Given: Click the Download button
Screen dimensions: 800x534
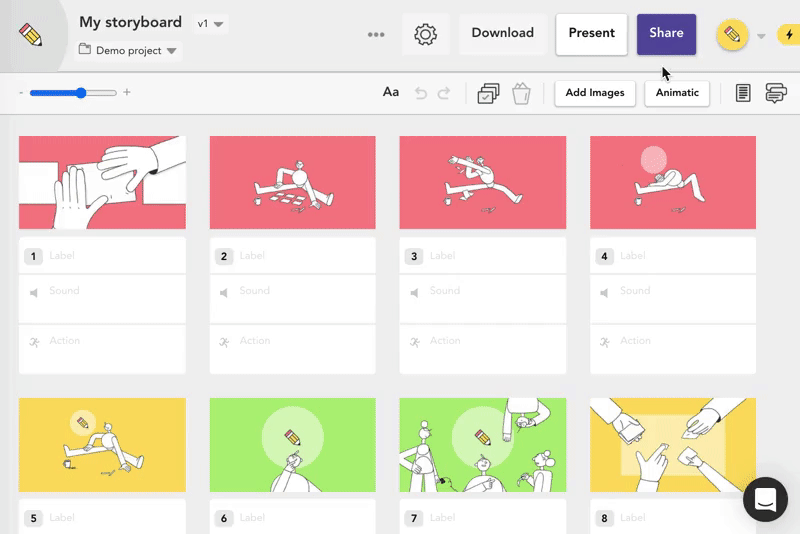Looking at the screenshot, I should (x=502, y=33).
